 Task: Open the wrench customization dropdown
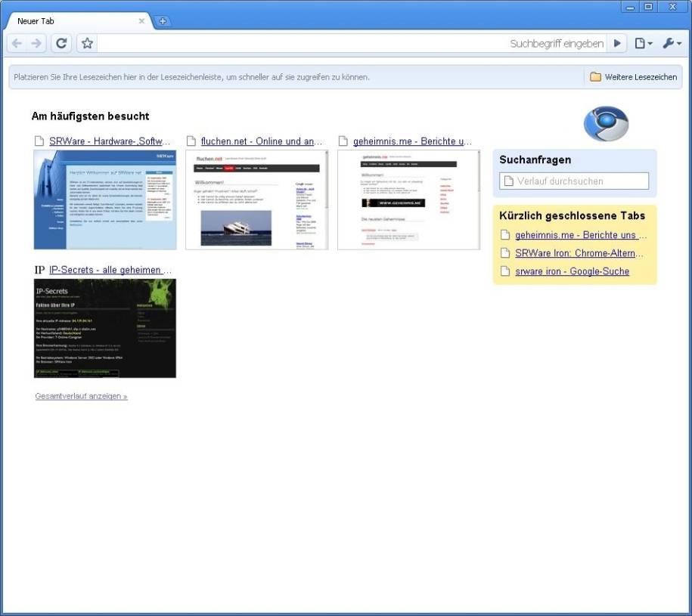(x=669, y=43)
